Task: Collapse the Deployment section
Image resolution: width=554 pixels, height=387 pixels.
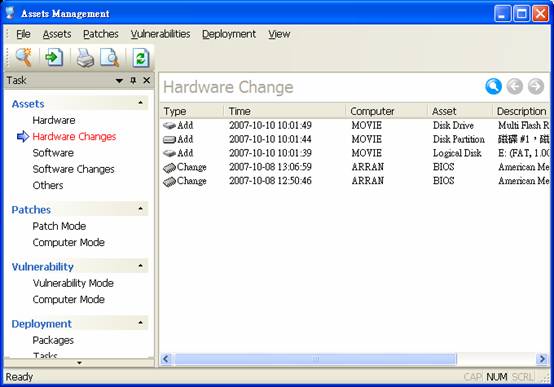Action: 141,323
